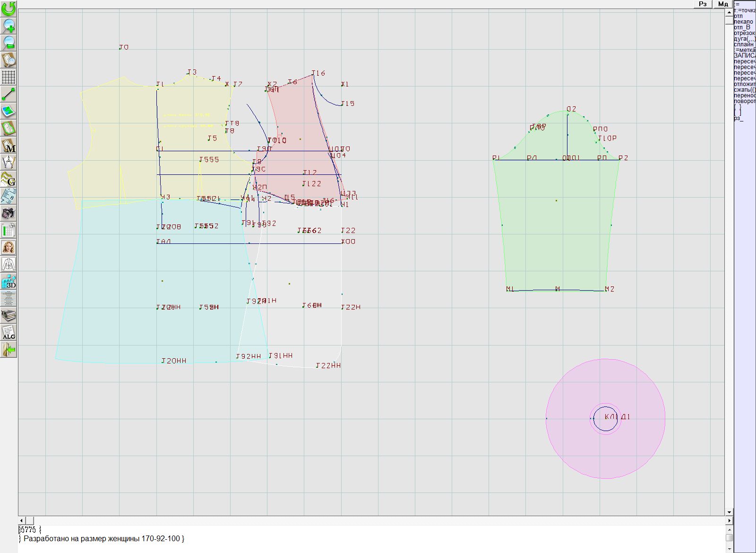Image resolution: width=756 pixels, height=553 pixels.
Task: Open the stacked books library icon
Action: click(9, 315)
